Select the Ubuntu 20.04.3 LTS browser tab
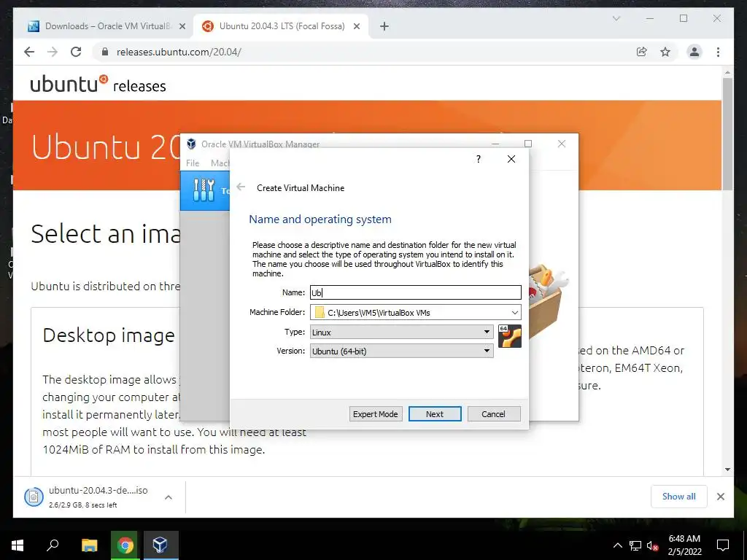The height and width of the screenshot is (560, 747). [x=281, y=26]
